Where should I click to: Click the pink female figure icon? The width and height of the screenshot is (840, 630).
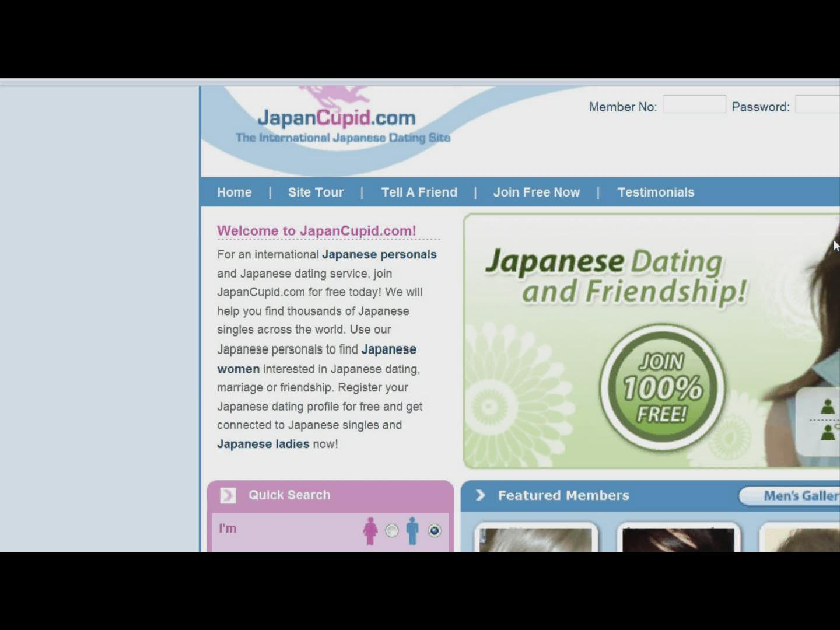(370, 531)
